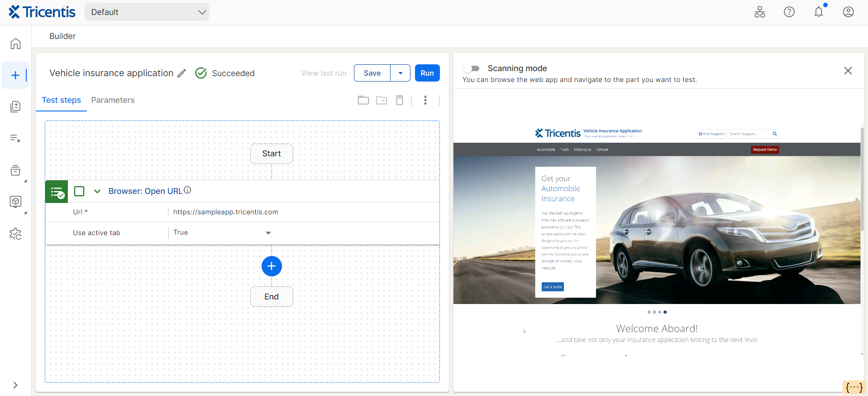Click the trash delete icon in toolbar
Screen dimensions: 868x396
399,100
